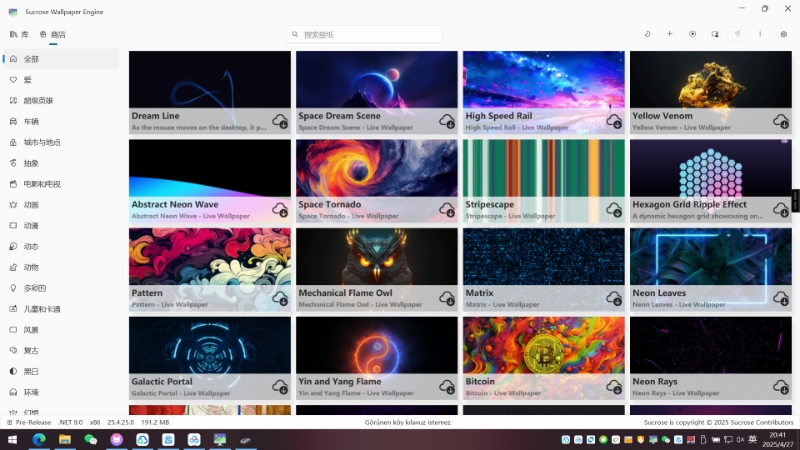Click the plus icon to add wallpaper
The image size is (800, 450).
pyautogui.click(x=669, y=34)
